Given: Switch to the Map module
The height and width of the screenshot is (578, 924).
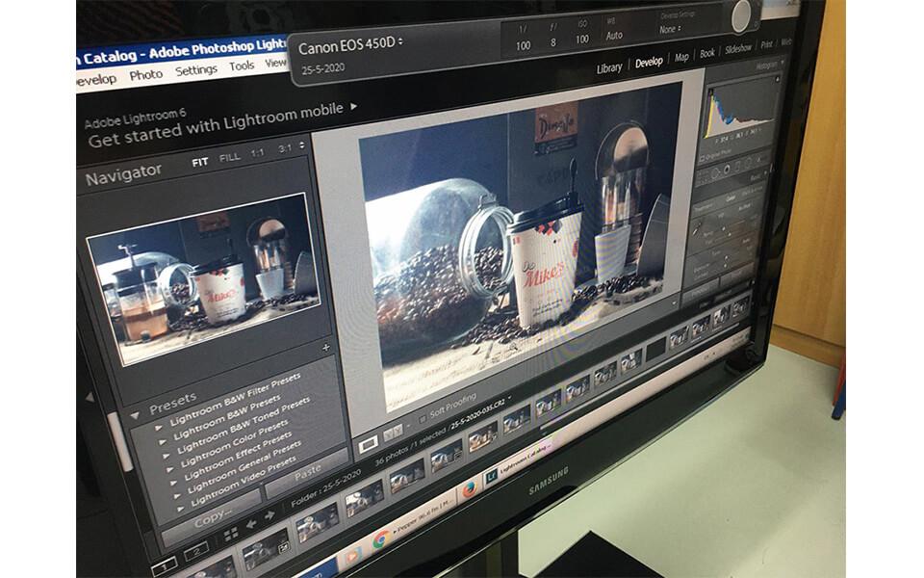Looking at the screenshot, I should pyautogui.click(x=681, y=58).
